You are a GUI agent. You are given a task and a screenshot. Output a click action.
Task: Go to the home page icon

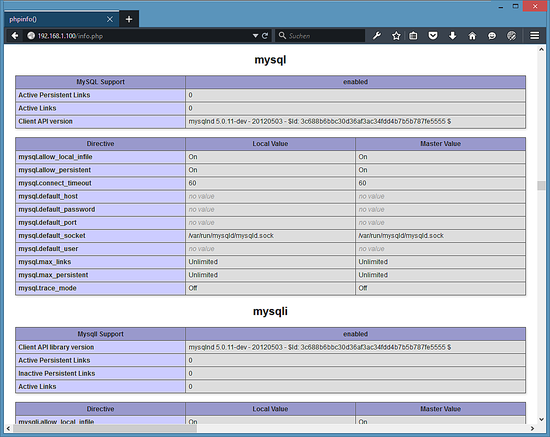472,35
